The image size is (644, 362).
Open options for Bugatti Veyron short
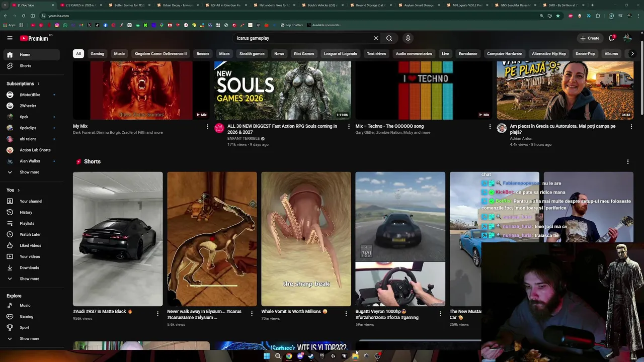click(x=440, y=314)
